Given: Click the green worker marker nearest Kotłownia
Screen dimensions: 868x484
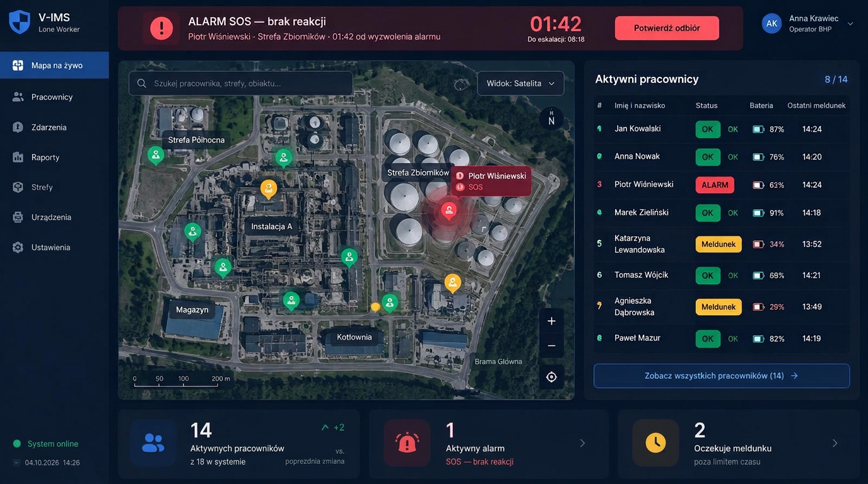Looking at the screenshot, I should click(390, 303).
